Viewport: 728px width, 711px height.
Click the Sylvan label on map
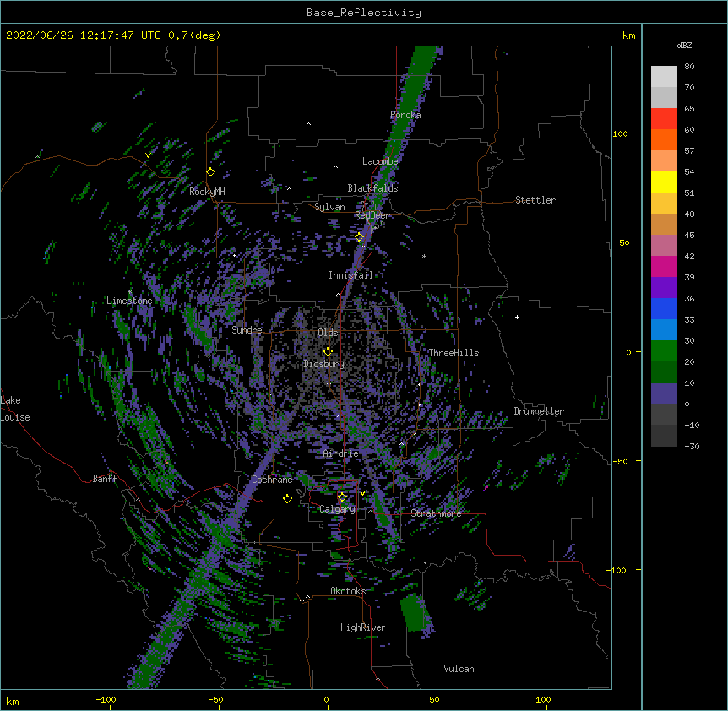(329, 207)
